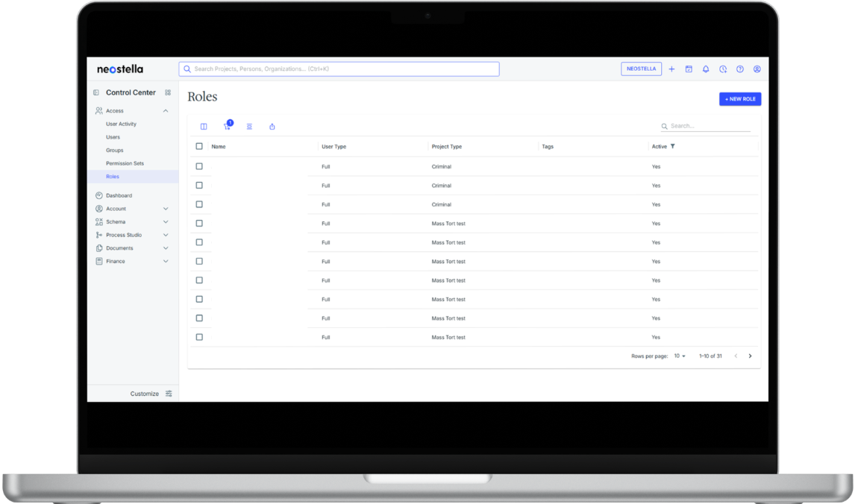Click the help question mark icon

click(740, 69)
